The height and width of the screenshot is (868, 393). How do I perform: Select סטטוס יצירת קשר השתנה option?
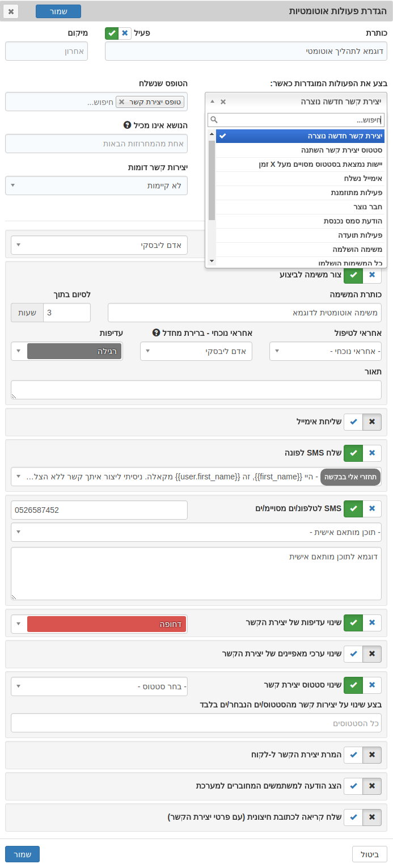tap(300, 150)
